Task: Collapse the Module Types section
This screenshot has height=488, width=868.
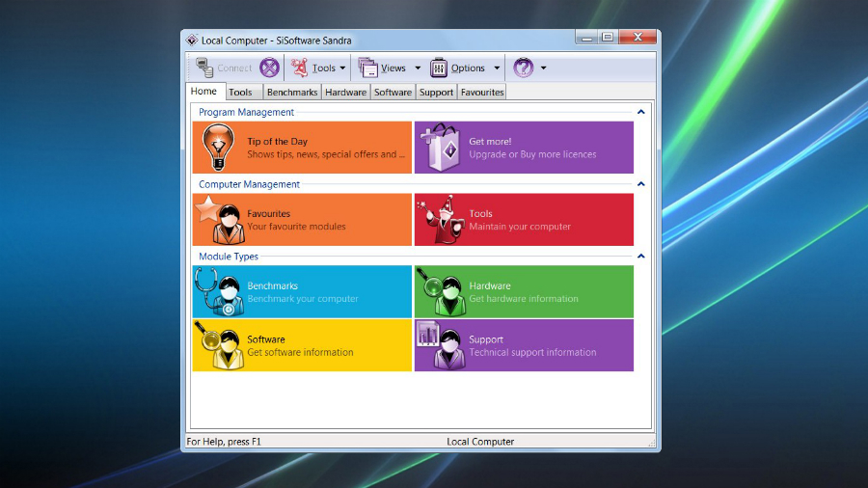Action: (641, 256)
